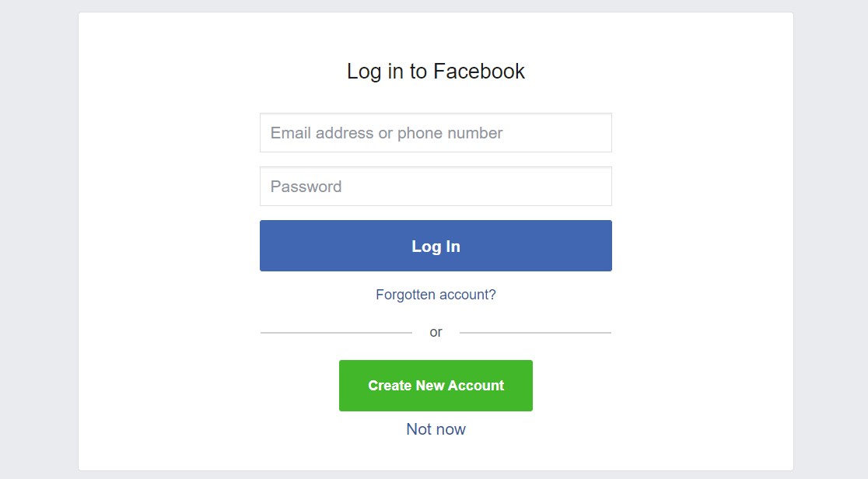Image resolution: width=868 pixels, height=479 pixels.
Task: Click the second input field under email
Action: tap(436, 187)
